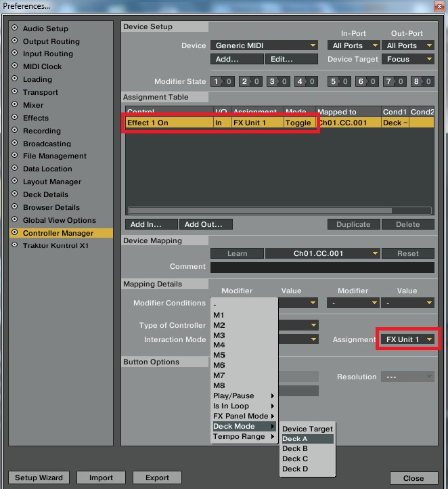Select Output Routing in the sidebar
The width and height of the screenshot is (448, 489).
click(x=51, y=41)
